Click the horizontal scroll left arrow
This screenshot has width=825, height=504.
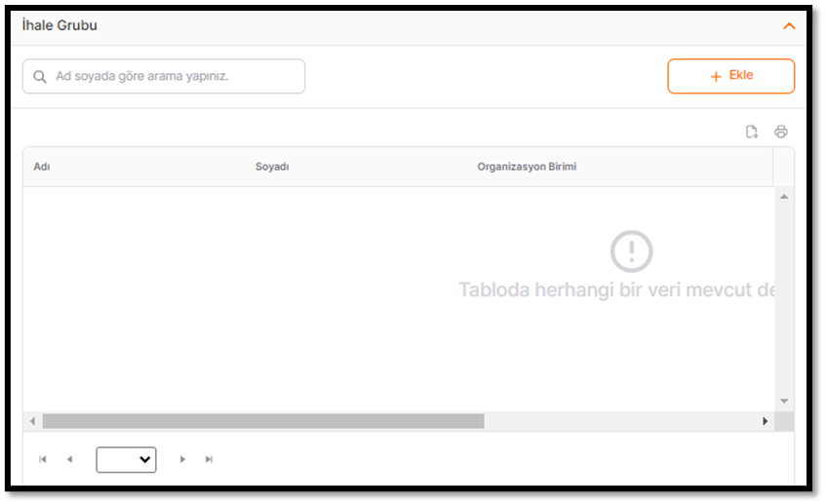32,421
